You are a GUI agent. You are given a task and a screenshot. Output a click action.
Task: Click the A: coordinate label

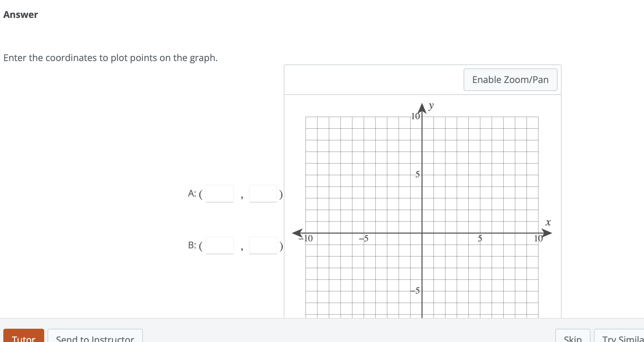[x=192, y=194]
